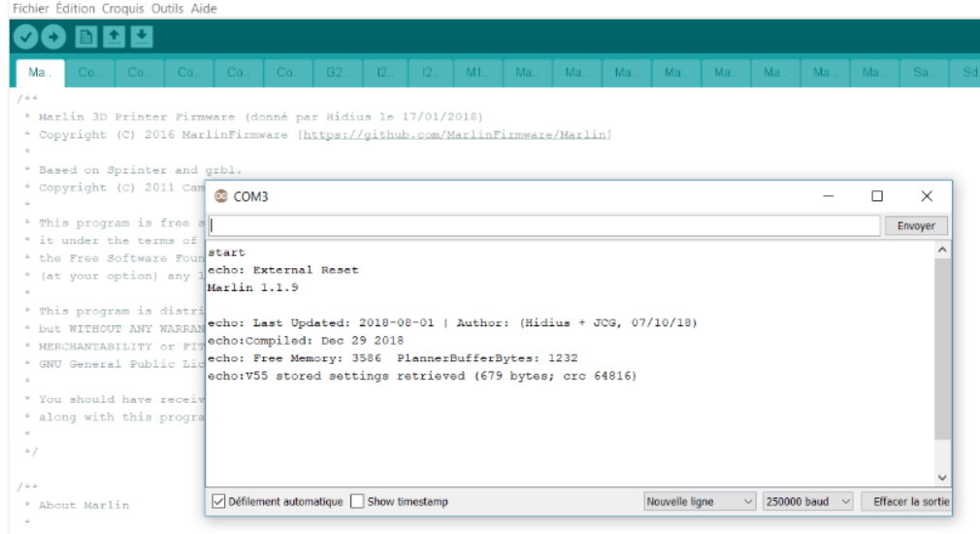Open the 250000 baud rate dropdown
Viewport: 980px width, 534px height.
pyautogui.click(x=807, y=502)
